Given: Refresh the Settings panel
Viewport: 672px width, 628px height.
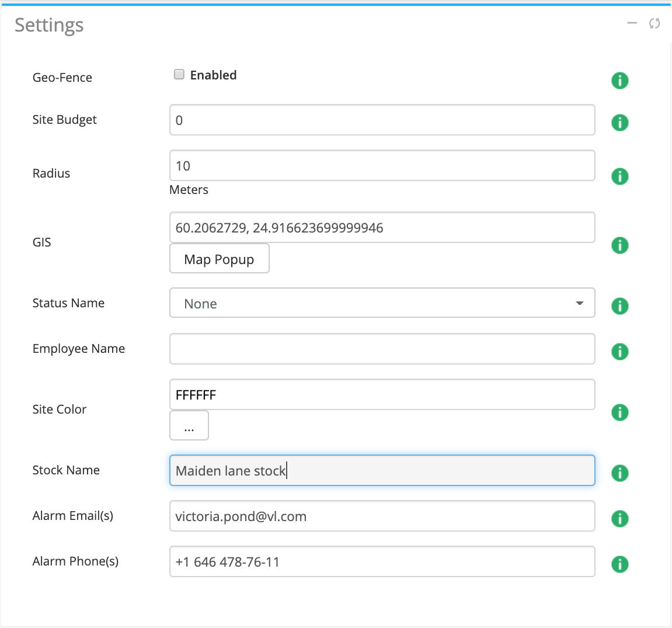Looking at the screenshot, I should (654, 23).
